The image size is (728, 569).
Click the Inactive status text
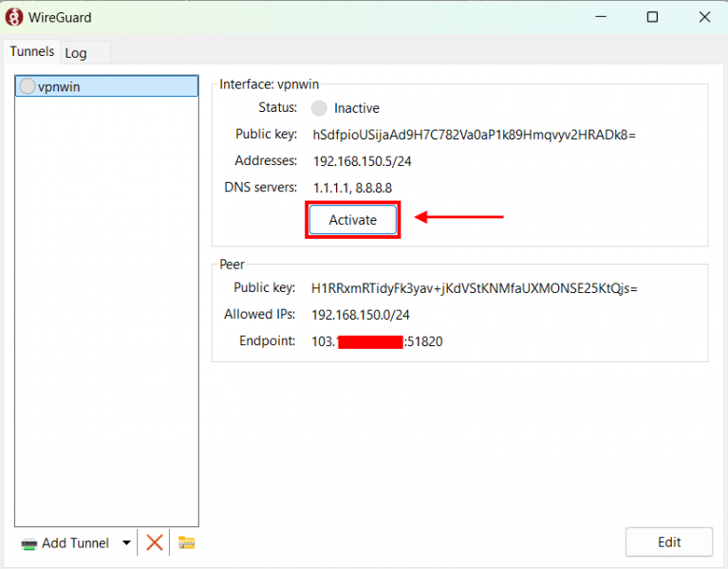357,108
